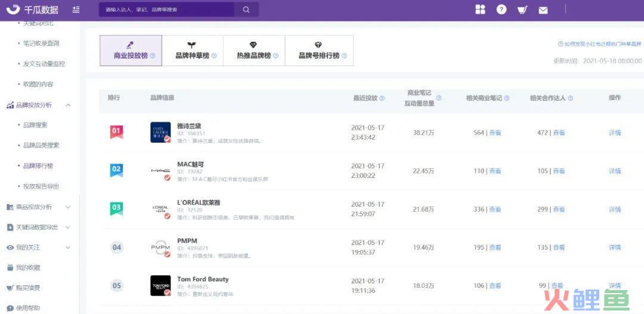Open the PMPM brand name
This screenshot has width=644, height=314.
pyautogui.click(x=187, y=241)
